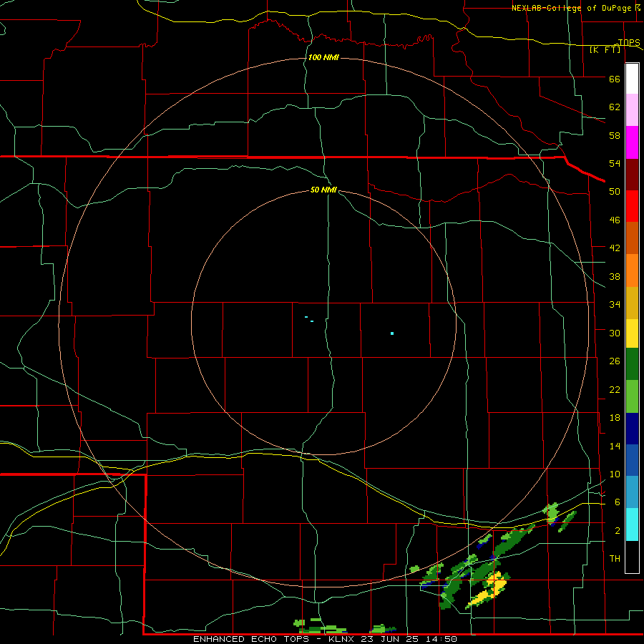This screenshot has width=644, height=644.
Task: Click the "22" scale value
Action: pos(615,390)
